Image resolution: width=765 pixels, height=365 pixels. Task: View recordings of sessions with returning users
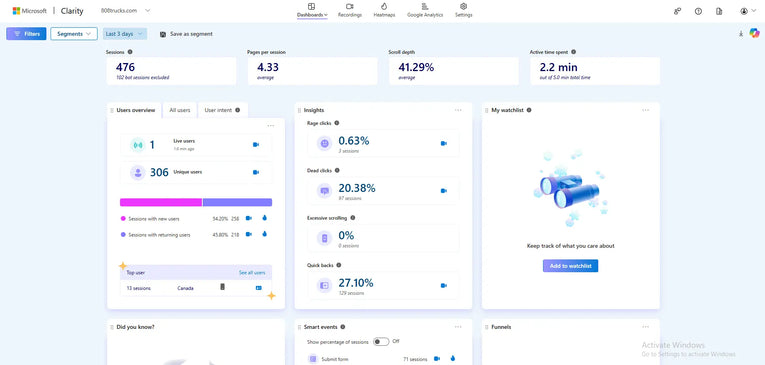point(249,234)
